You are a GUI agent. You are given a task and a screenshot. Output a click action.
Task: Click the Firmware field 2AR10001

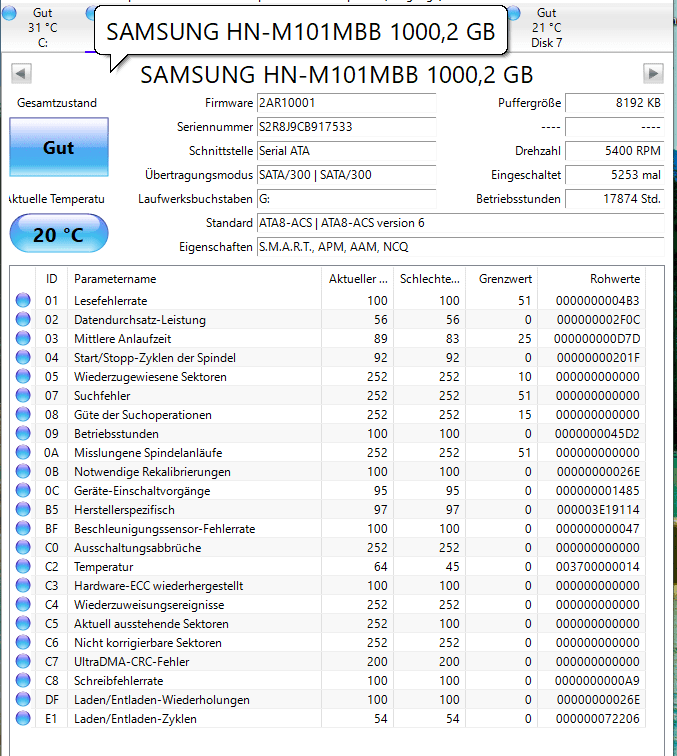(x=346, y=103)
